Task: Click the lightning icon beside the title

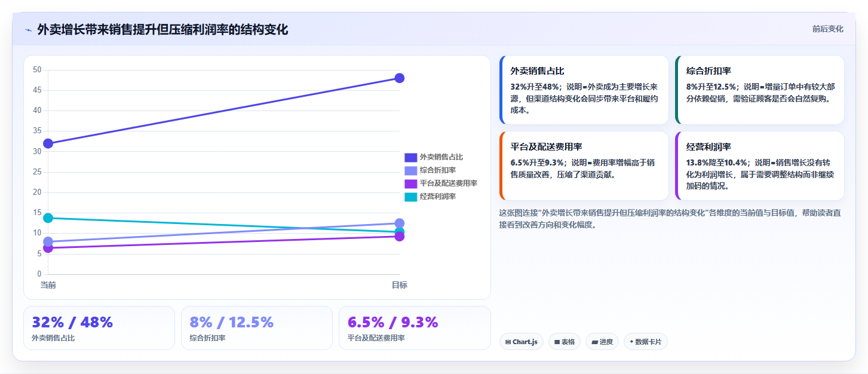Action: pyautogui.click(x=28, y=30)
